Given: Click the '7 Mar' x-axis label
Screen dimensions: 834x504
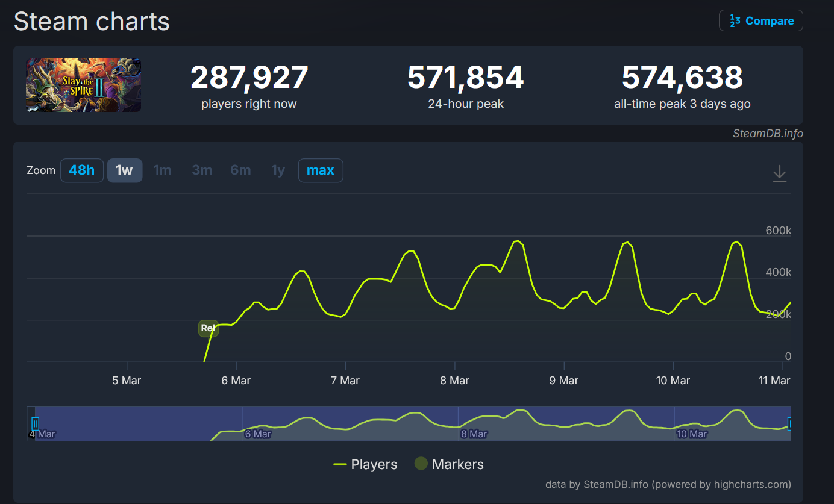Looking at the screenshot, I should (345, 381).
